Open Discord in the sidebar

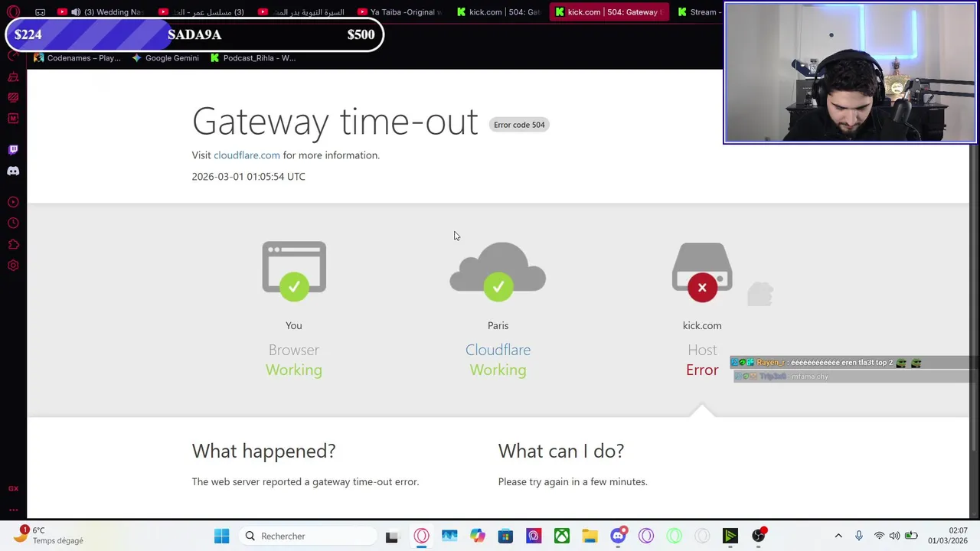coord(13,171)
